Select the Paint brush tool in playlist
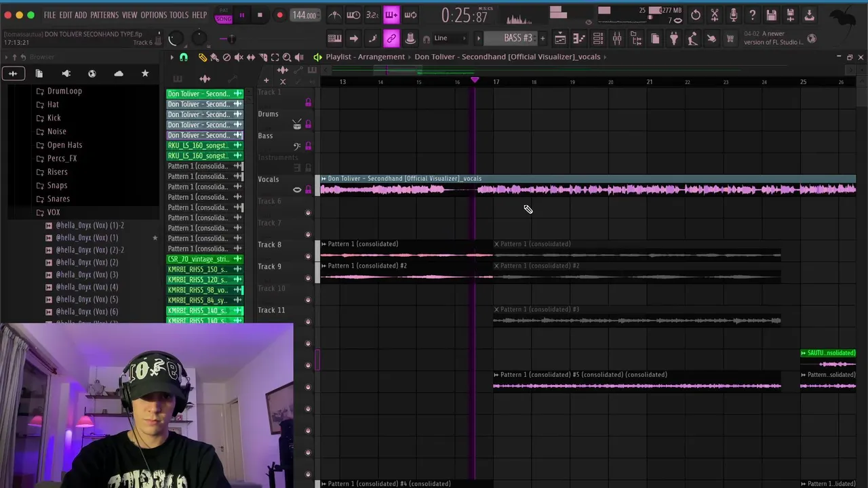 tap(214, 58)
